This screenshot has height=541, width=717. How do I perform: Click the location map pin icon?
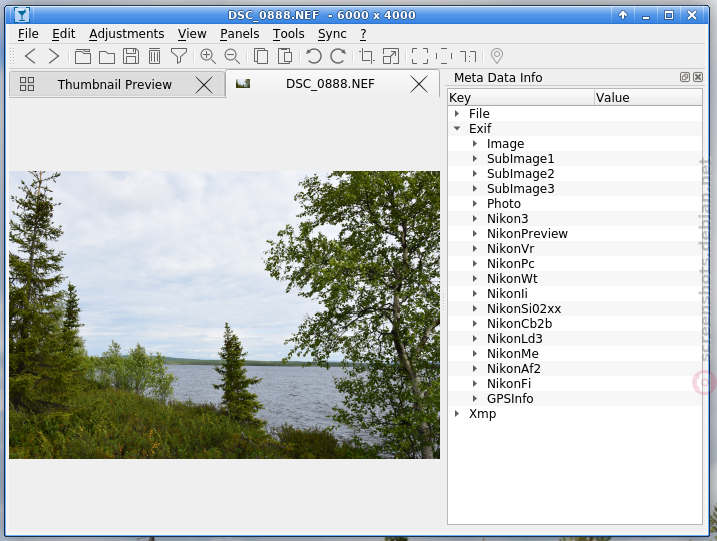tap(497, 56)
